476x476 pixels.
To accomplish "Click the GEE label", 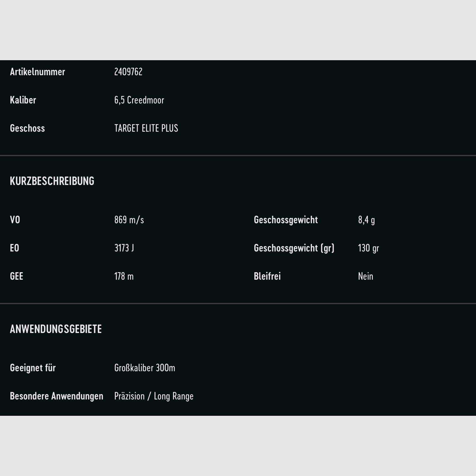I will tap(17, 276).
